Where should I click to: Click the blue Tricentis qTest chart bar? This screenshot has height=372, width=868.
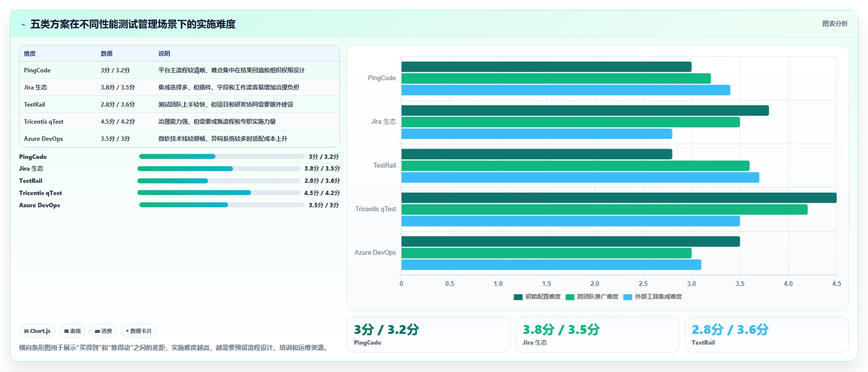tap(571, 221)
